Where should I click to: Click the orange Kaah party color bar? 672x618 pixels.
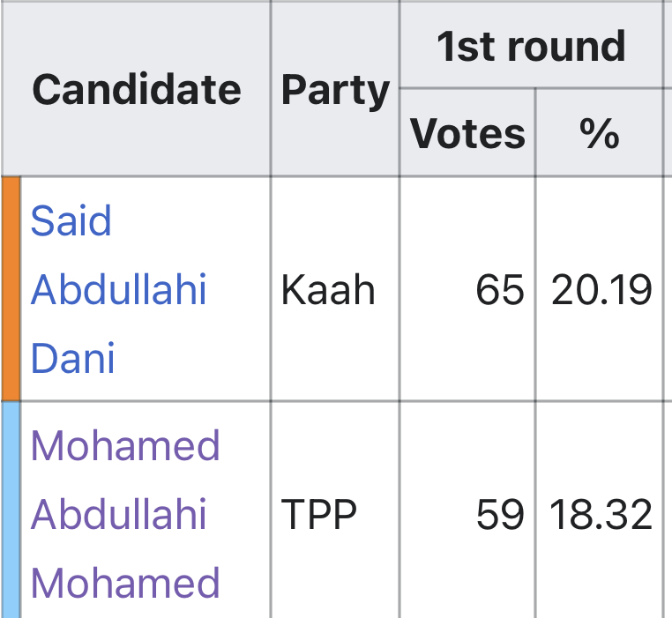click(11, 289)
